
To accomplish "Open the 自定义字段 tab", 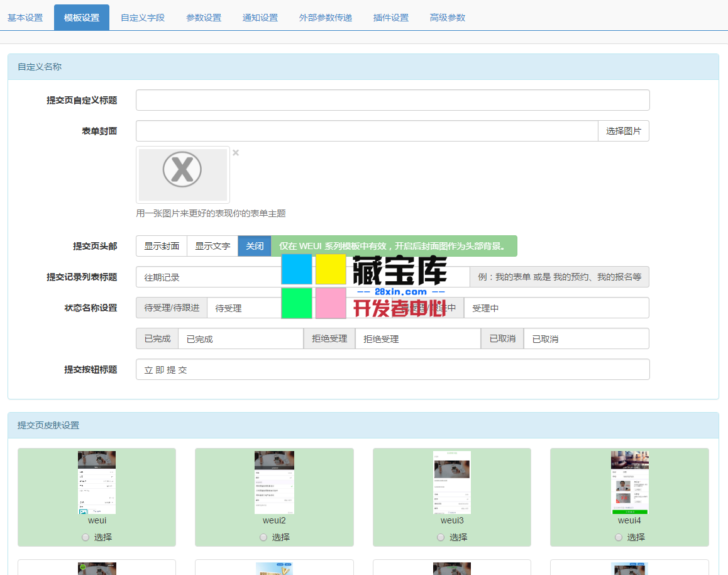I will (143, 18).
